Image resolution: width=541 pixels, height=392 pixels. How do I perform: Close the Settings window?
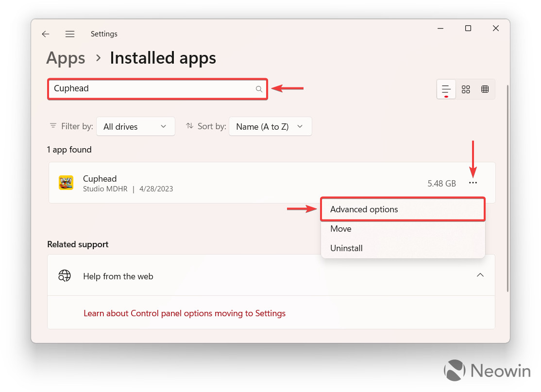(495, 28)
